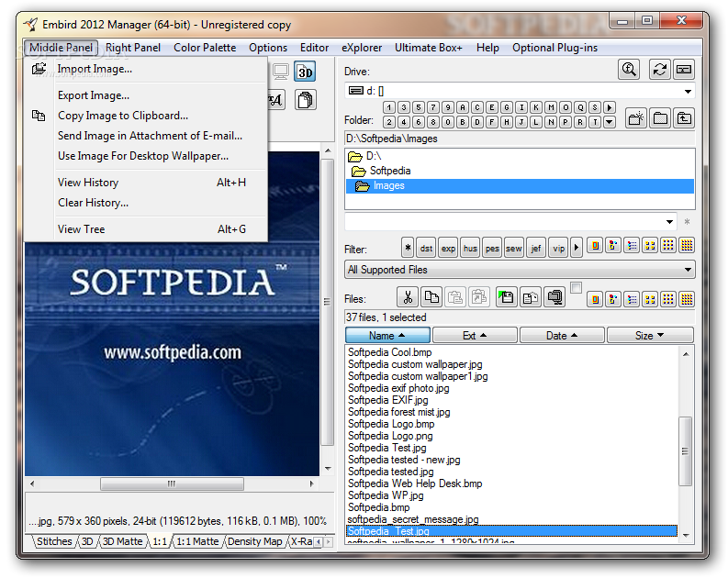Screen dimensions: 728x578
Task: Select single-icon view in Filter row
Action: pyautogui.click(x=595, y=245)
